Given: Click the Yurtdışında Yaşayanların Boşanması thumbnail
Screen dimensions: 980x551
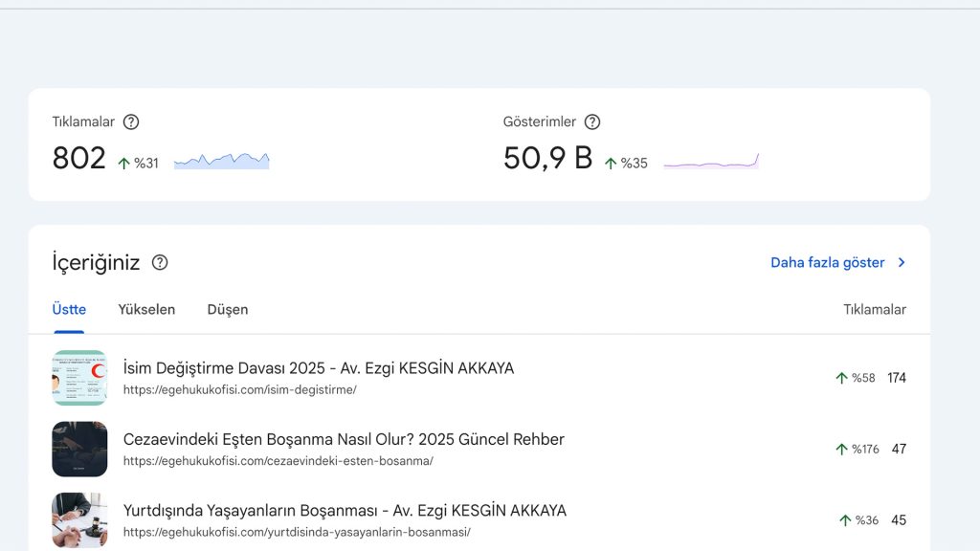Looking at the screenshot, I should [79, 519].
